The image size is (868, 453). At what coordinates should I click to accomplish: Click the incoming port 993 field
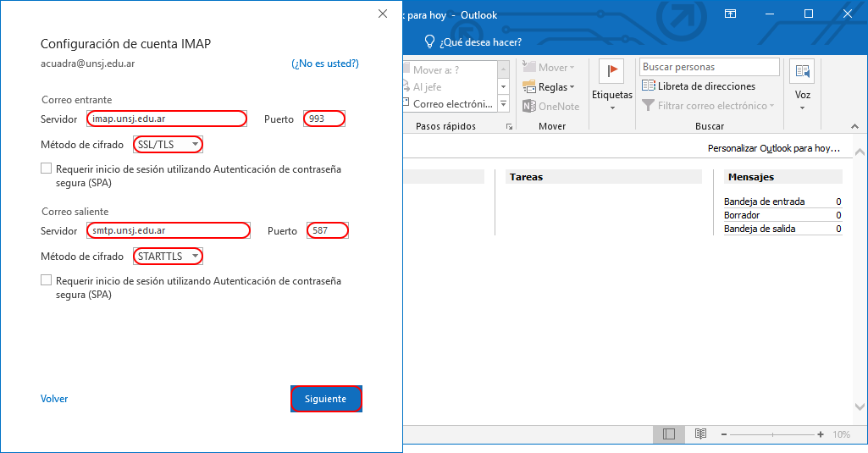(x=324, y=119)
